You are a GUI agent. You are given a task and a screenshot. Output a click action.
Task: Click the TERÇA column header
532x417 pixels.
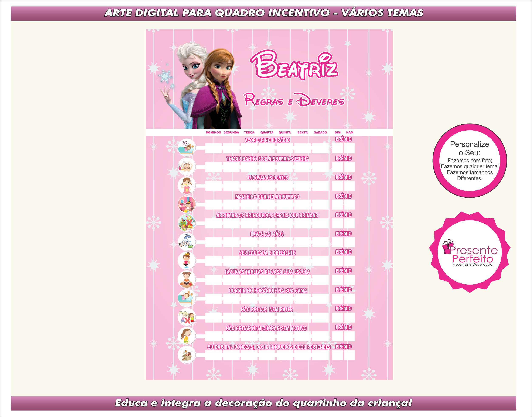(249, 132)
